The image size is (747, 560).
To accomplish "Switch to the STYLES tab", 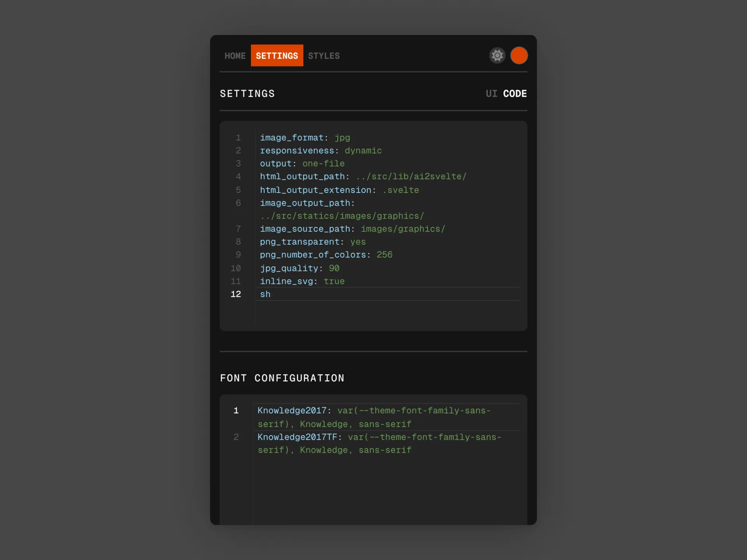I will (x=324, y=56).
